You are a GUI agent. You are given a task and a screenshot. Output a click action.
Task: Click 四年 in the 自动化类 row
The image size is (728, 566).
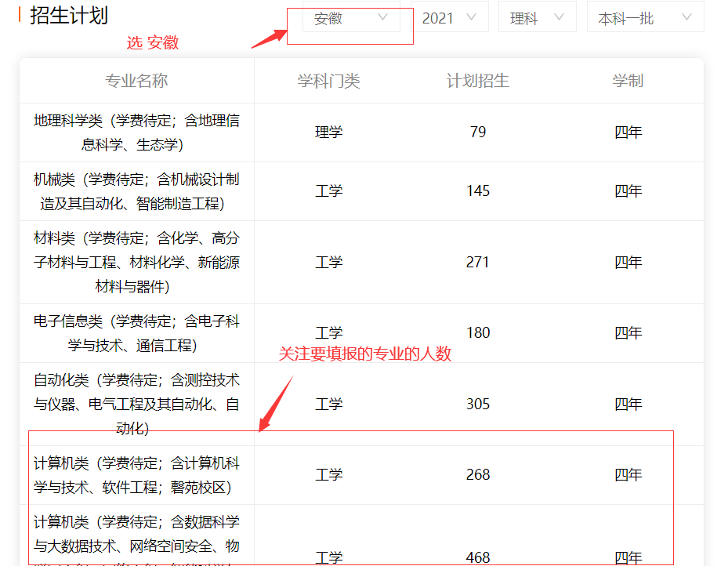pyautogui.click(x=628, y=404)
